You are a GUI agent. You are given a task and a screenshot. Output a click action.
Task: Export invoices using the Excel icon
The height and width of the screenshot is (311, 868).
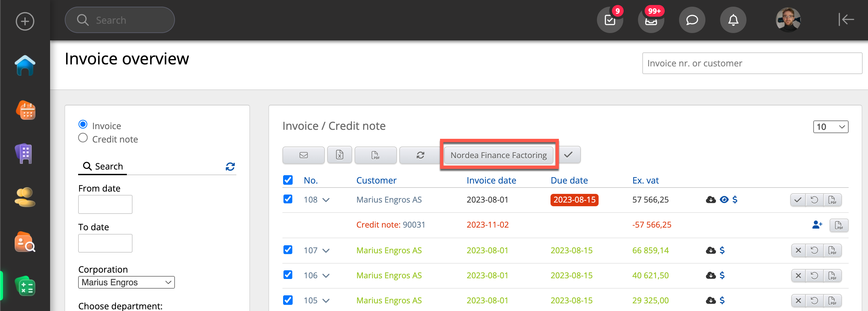click(x=339, y=155)
